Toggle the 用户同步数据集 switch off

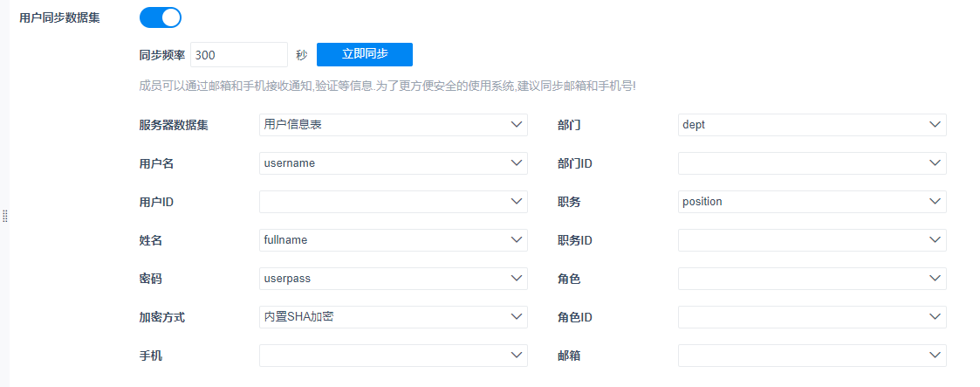click(x=161, y=17)
